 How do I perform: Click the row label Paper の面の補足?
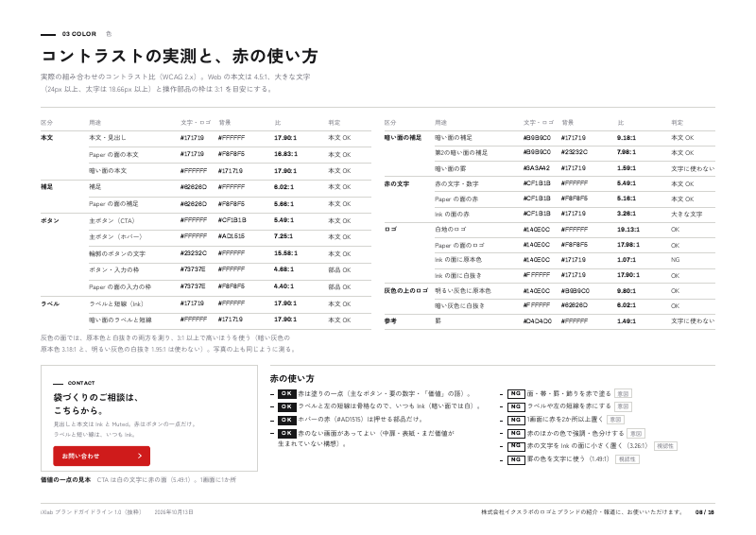click(x=113, y=204)
